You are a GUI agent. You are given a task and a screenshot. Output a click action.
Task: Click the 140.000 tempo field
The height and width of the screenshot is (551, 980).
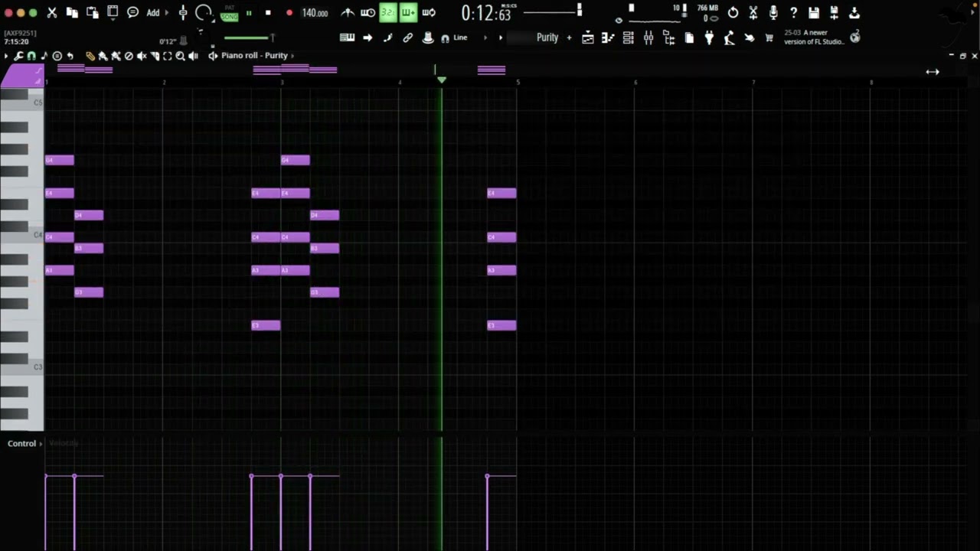315,13
